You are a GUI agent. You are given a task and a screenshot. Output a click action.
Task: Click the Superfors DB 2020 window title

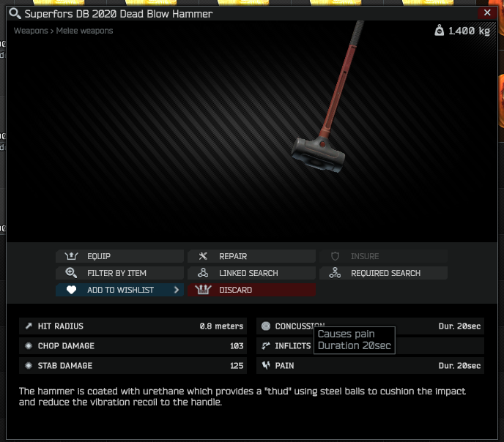tap(119, 14)
